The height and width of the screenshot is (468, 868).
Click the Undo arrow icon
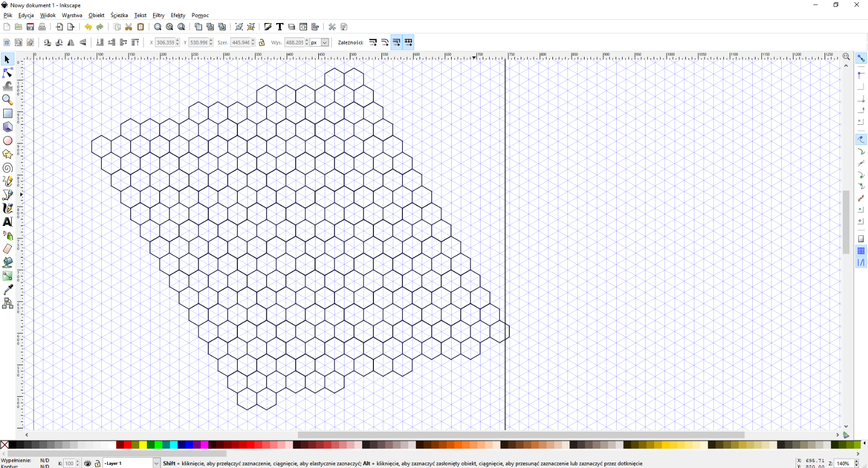tap(88, 27)
